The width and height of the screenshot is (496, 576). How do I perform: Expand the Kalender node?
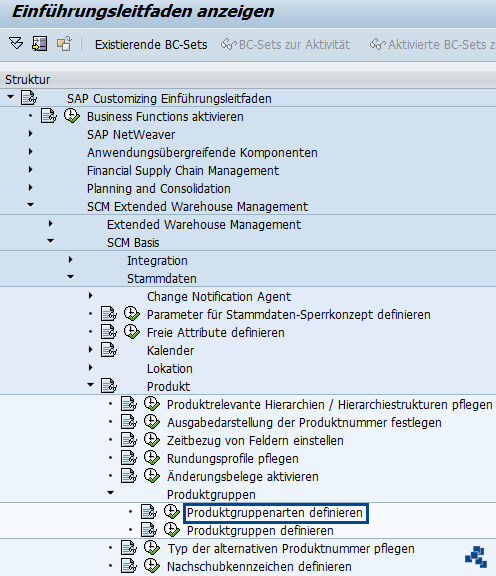pyautogui.click(x=90, y=350)
